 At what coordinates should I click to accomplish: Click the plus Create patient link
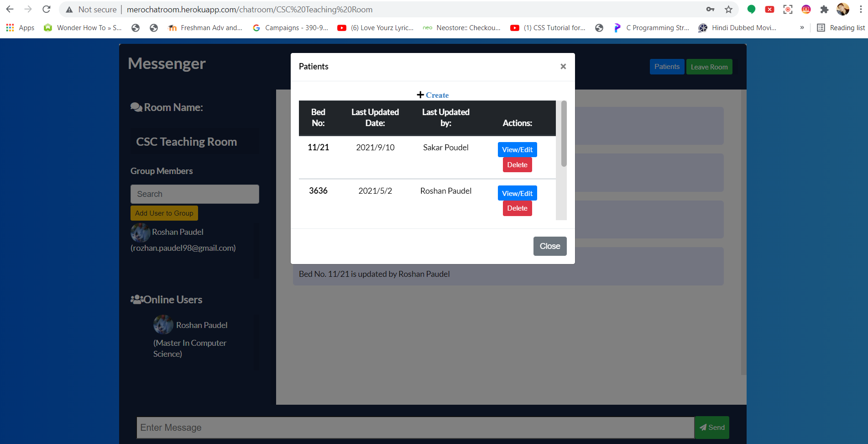pyautogui.click(x=433, y=95)
